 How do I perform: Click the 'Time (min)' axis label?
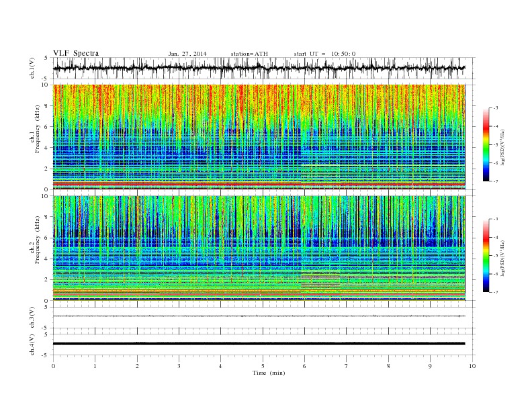click(x=269, y=373)
